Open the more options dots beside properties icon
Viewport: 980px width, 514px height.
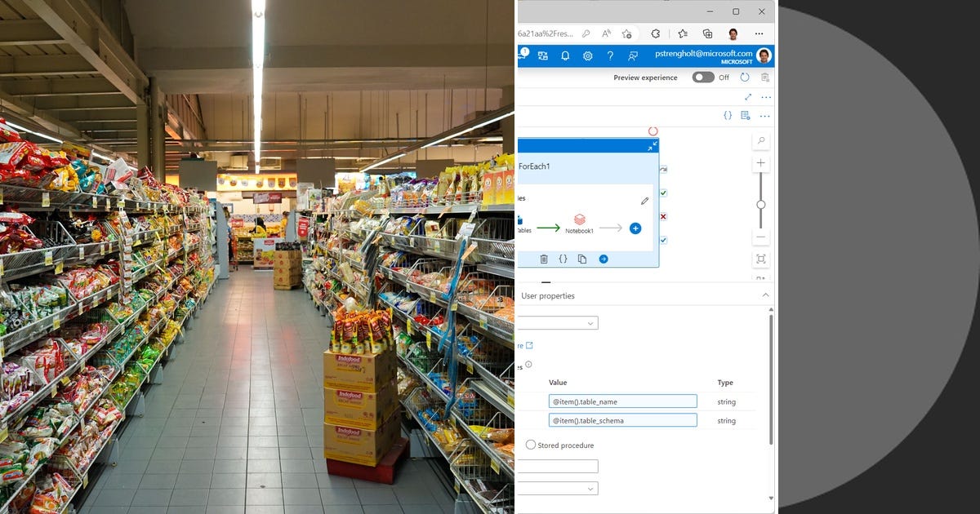point(765,116)
